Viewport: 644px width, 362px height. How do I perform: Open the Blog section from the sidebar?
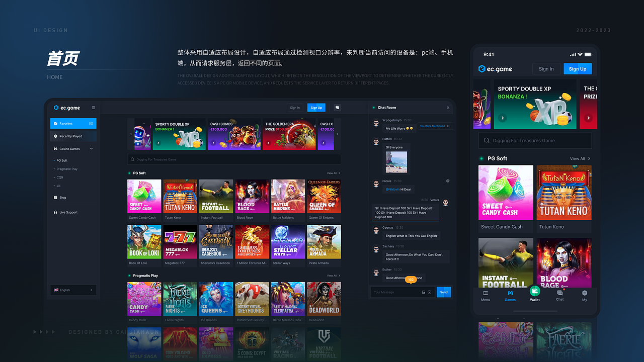click(62, 198)
